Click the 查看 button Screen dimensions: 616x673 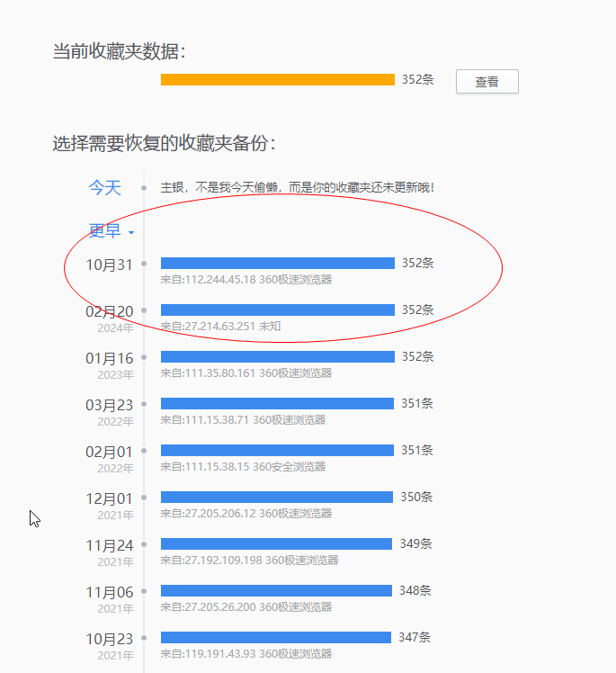point(487,82)
